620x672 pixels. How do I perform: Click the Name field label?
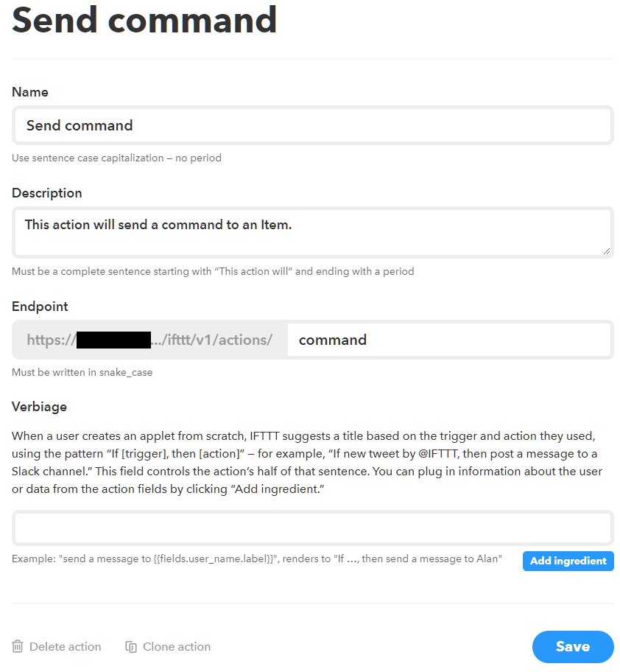(30, 92)
